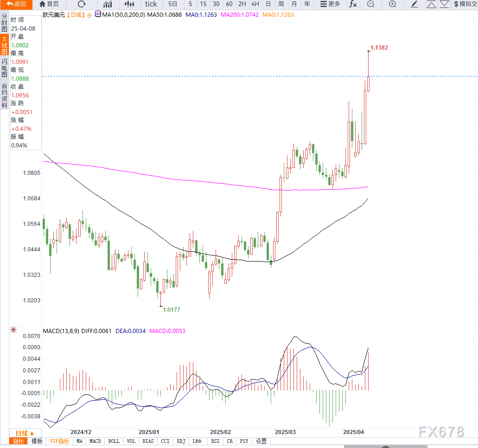Click the down triangle toolbar icon
The height and width of the screenshot is (448, 478).
pyautogui.click(x=445, y=4)
